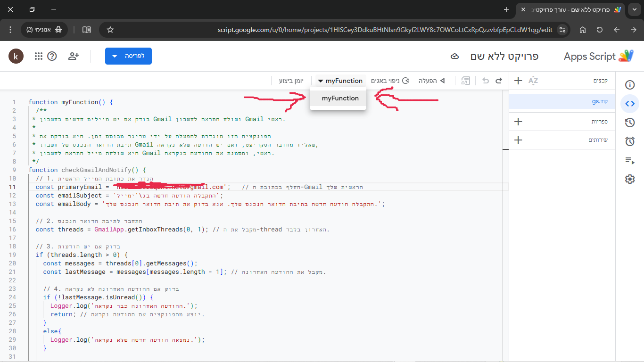Click the greyed redo arrow in toolbar
Viewport: 644px width, 362px height.
tap(486, 81)
